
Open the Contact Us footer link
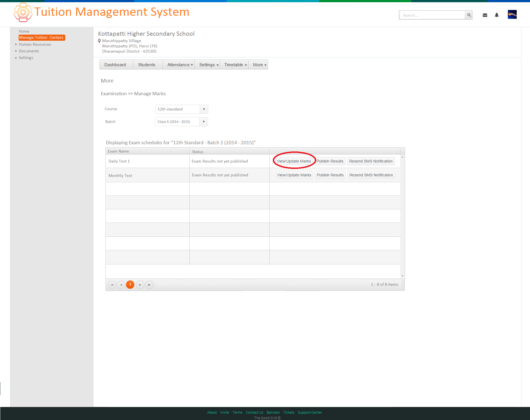[x=254, y=413]
